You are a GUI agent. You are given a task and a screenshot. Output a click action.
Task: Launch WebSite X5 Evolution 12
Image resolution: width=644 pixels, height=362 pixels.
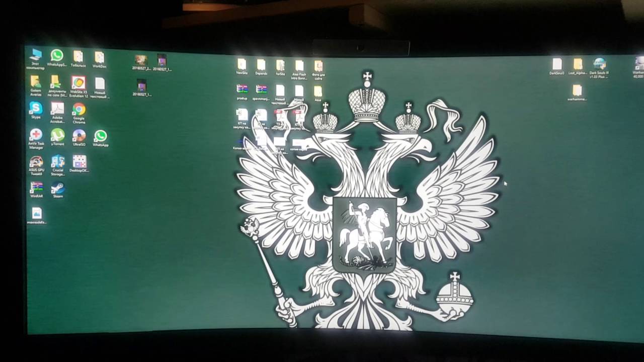coord(78,86)
